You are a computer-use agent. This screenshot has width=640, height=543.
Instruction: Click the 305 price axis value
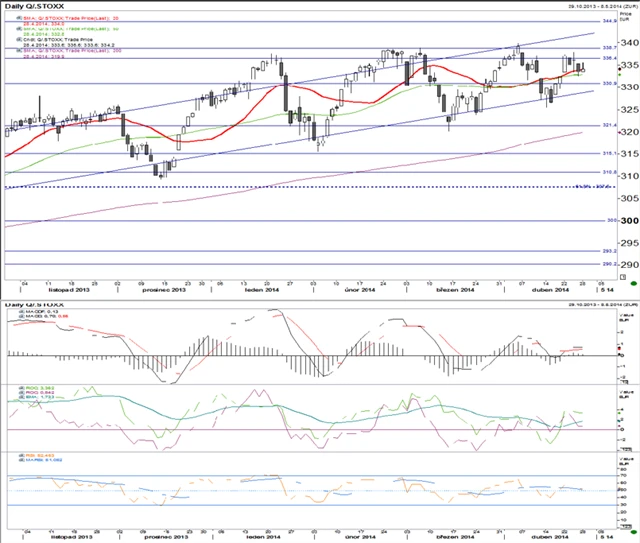[630, 198]
